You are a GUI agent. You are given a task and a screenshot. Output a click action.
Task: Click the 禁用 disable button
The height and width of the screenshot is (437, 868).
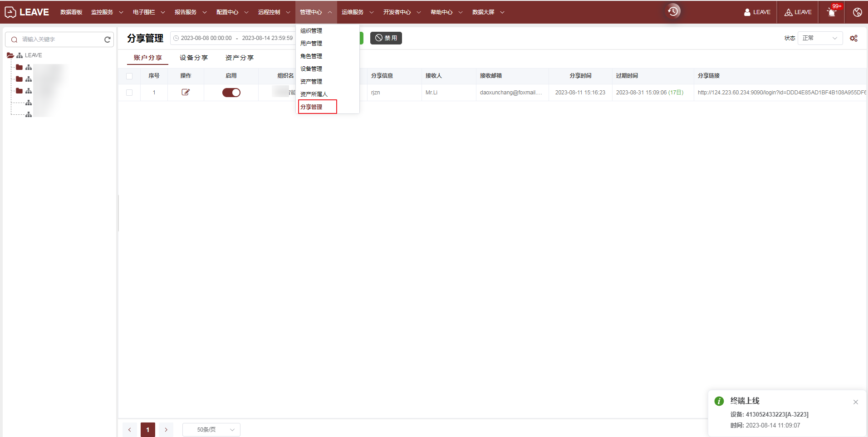[386, 38]
